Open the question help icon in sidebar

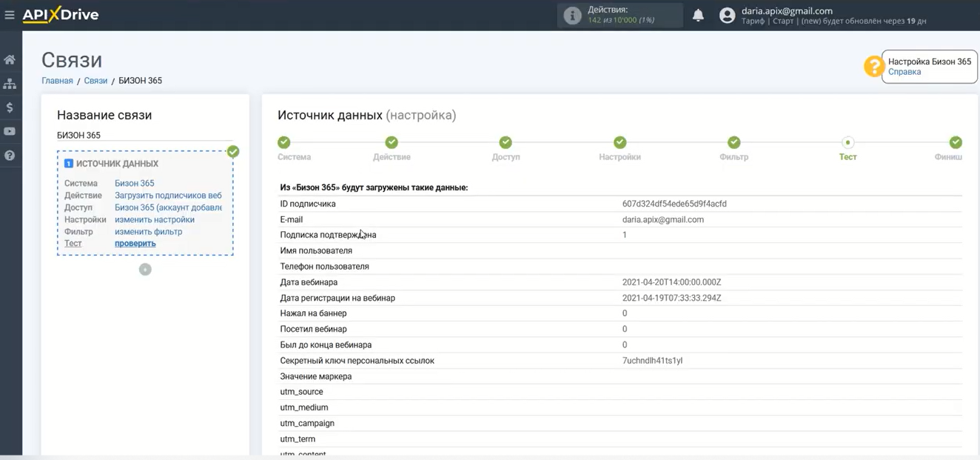coord(10,156)
